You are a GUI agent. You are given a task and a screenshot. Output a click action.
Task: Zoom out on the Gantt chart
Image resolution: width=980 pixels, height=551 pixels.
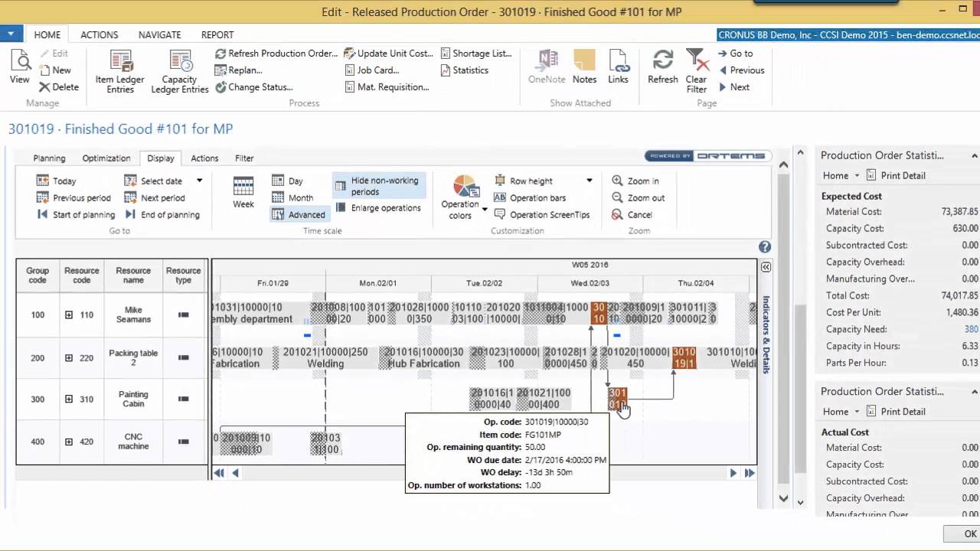click(x=638, y=198)
